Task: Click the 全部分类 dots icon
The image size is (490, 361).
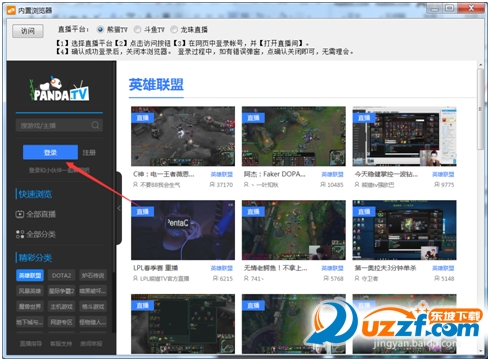Action: [x=20, y=234]
